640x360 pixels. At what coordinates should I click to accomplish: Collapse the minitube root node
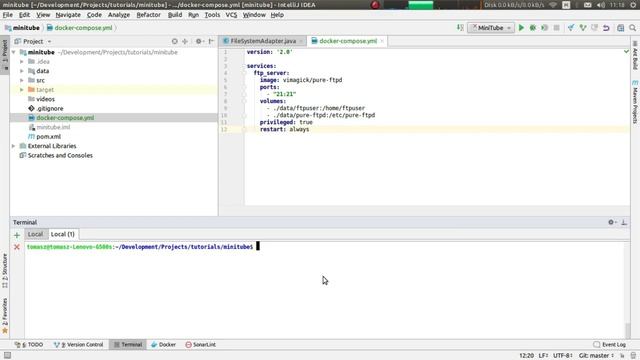click(13, 52)
